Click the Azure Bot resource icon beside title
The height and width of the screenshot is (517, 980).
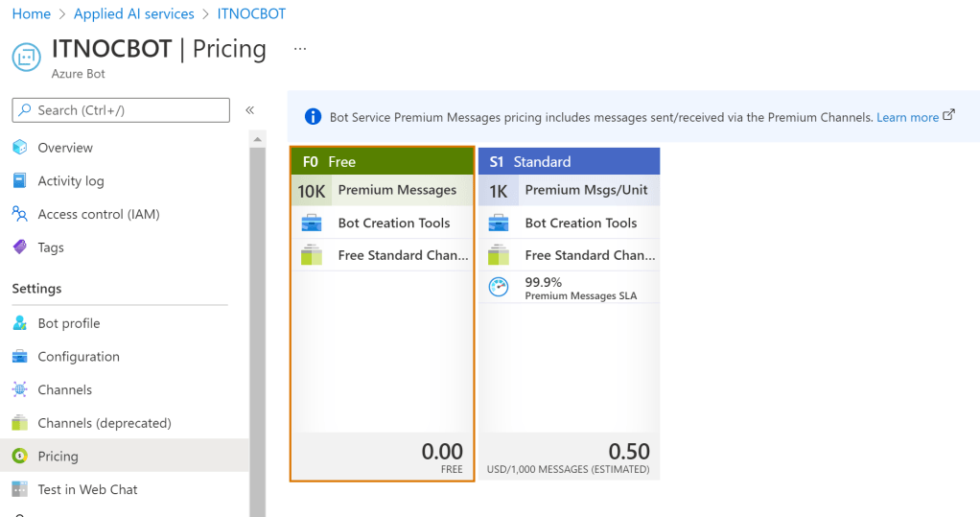[26, 57]
